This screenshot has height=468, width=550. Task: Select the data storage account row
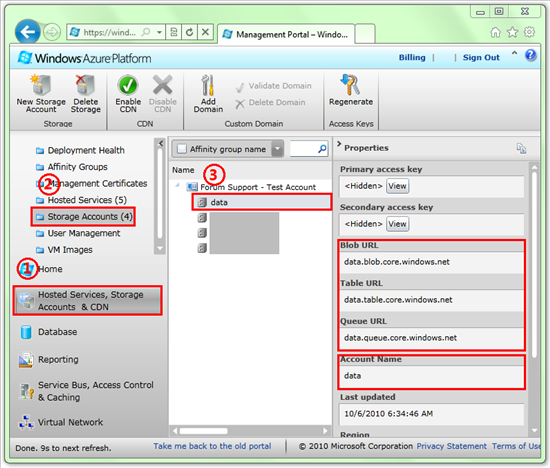point(262,202)
